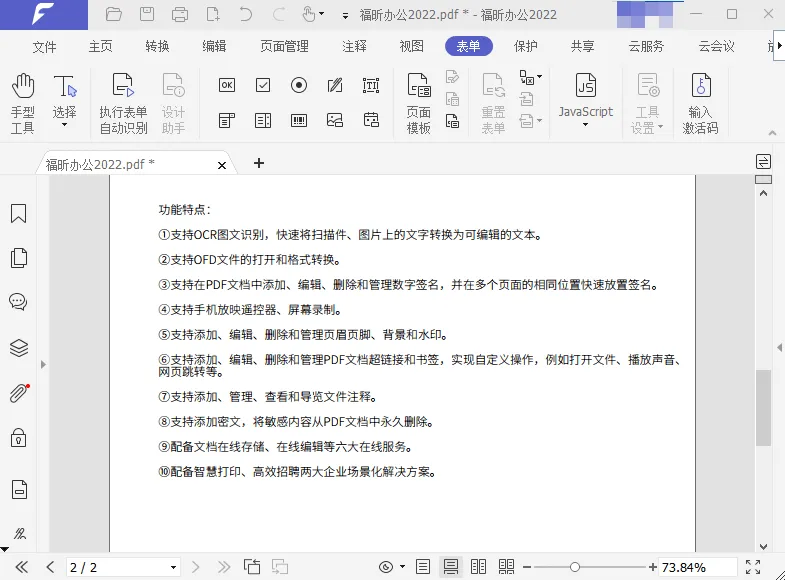785x580 pixels.
Task: Zoom in with the plus button
Action: (652, 567)
